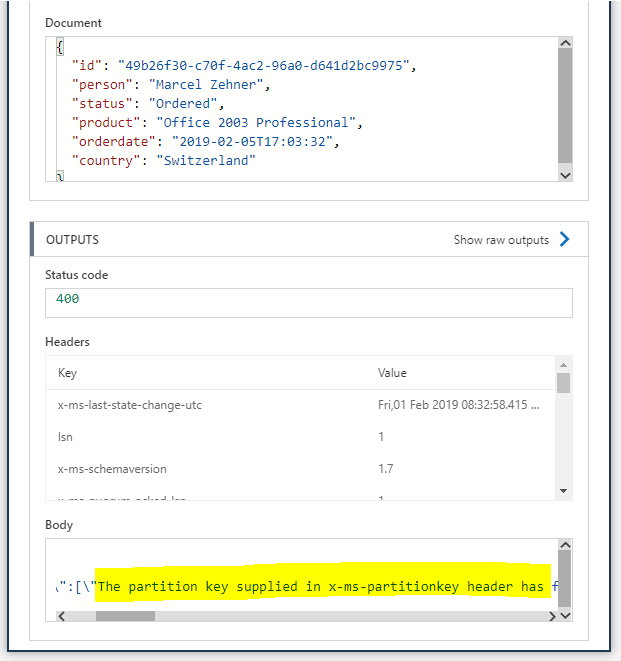Click the OUTPUTS section header

click(x=72, y=240)
